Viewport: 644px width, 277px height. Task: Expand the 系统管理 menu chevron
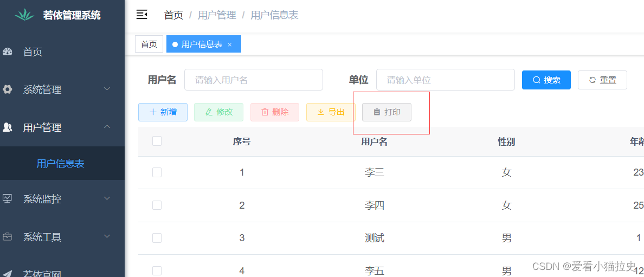107,89
